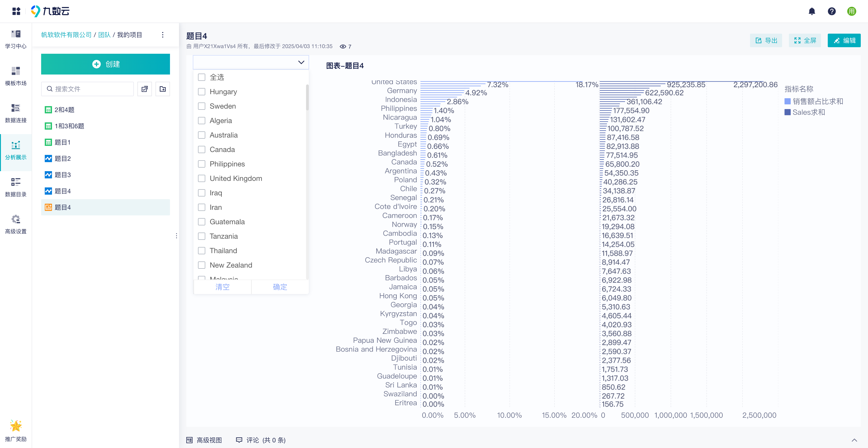Click the 编辑 edit button
This screenshot has width=868, height=448.
[844, 40]
